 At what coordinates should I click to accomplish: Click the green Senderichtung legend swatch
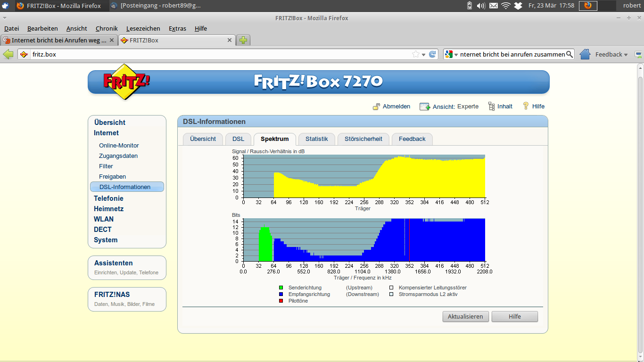[281, 288]
